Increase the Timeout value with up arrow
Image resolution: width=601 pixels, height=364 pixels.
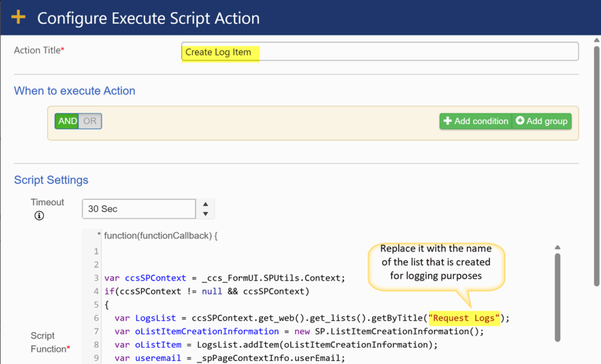[205, 204]
